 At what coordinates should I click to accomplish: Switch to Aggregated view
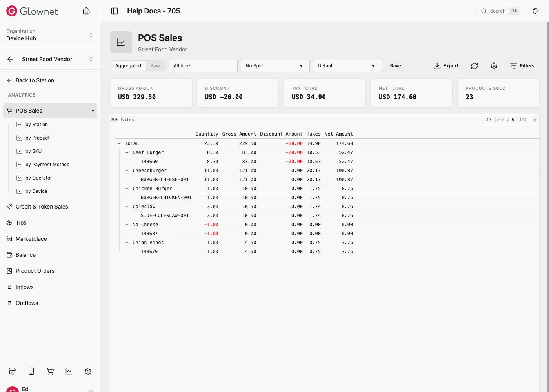click(128, 66)
